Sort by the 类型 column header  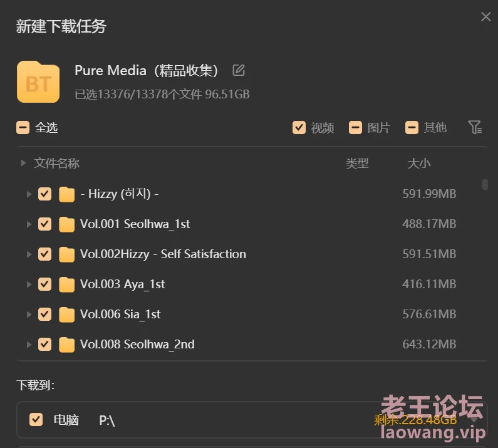tap(357, 164)
